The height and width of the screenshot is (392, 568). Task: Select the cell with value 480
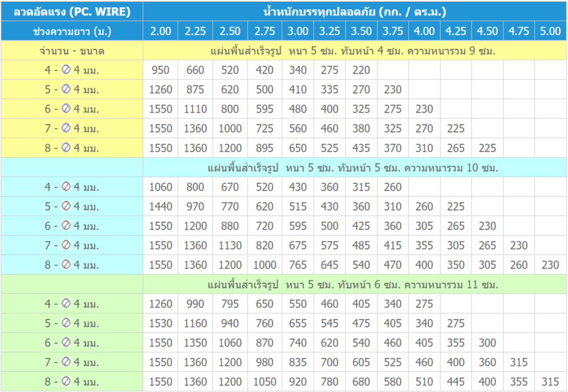pyautogui.click(x=298, y=109)
